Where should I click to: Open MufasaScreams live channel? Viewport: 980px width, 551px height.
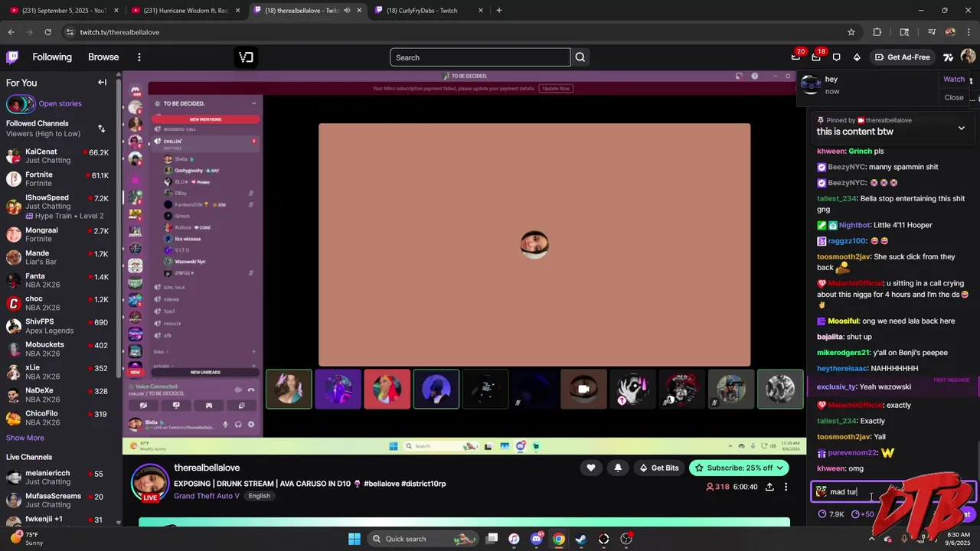[x=59, y=500]
